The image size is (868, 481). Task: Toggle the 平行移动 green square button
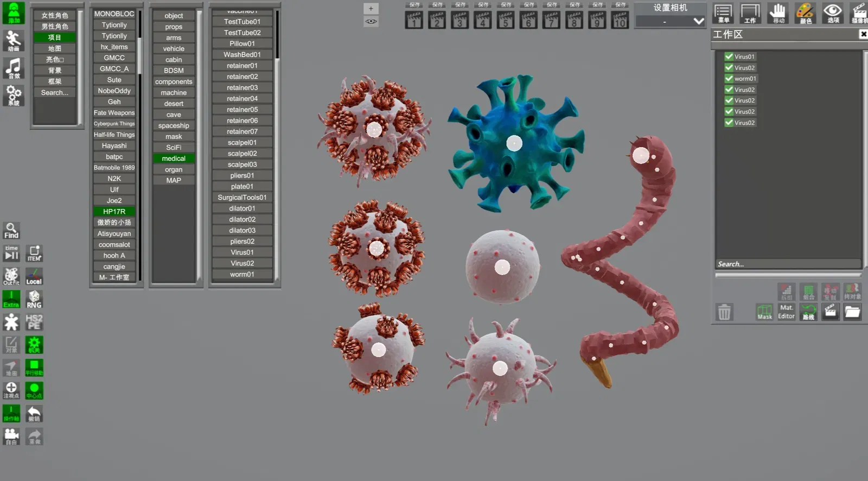click(x=34, y=368)
